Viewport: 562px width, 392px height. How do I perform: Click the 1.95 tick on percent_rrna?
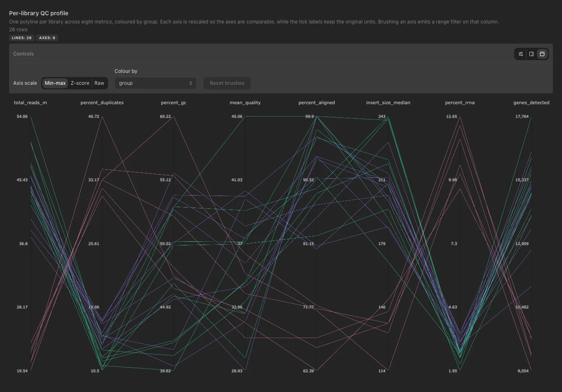click(x=453, y=371)
